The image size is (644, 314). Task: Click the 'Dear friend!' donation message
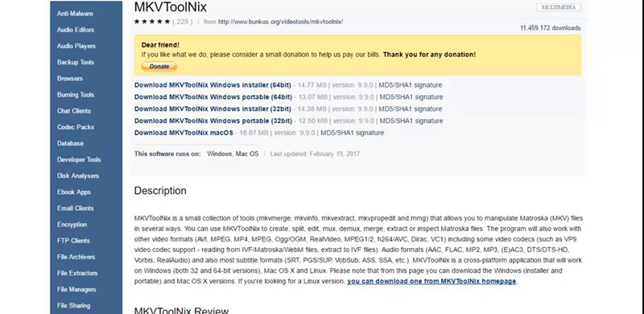click(x=160, y=45)
